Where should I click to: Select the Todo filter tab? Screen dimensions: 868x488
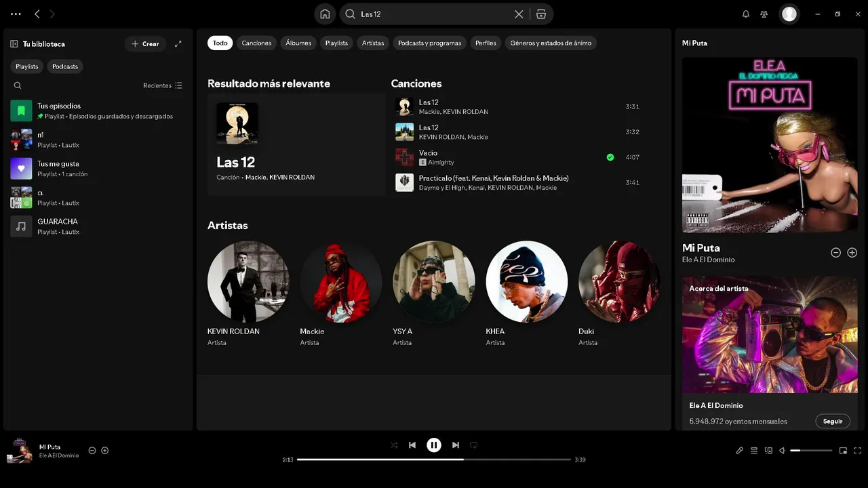pyautogui.click(x=220, y=43)
